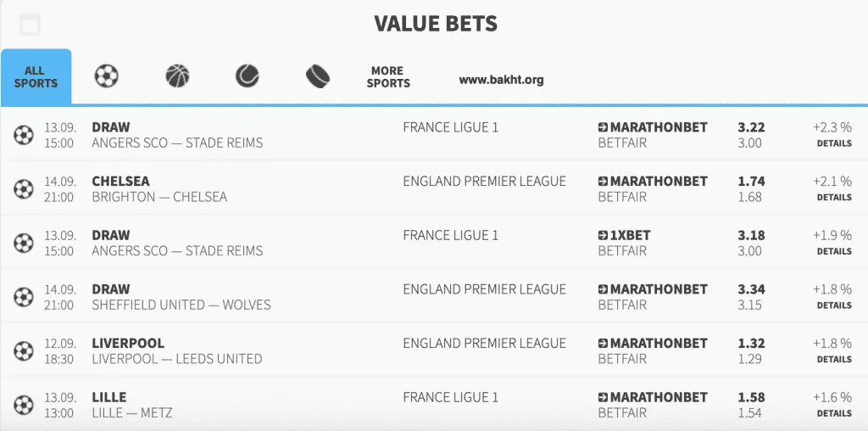Expand Details for the Lille — Metz bet
Image resolution: width=868 pixels, height=431 pixels.
pyautogui.click(x=834, y=413)
